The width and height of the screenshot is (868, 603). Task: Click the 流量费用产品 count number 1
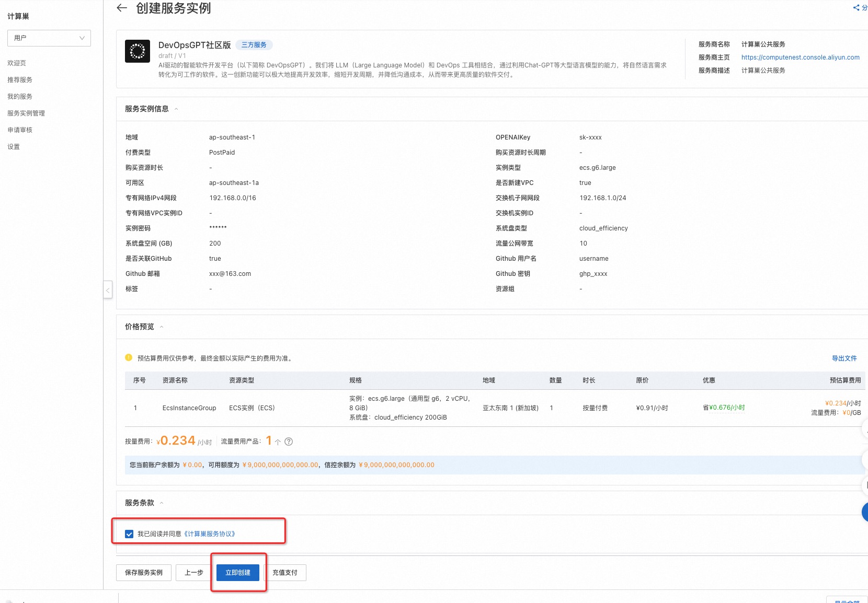point(269,441)
